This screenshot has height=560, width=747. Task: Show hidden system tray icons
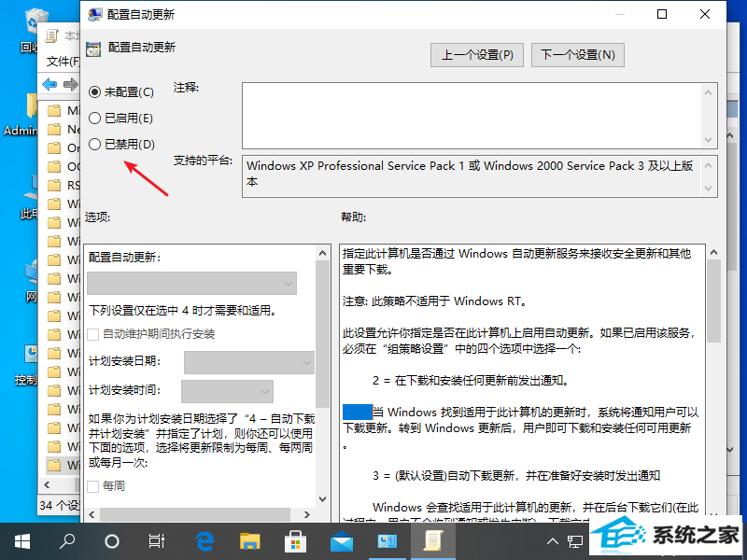click(x=553, y=541)
